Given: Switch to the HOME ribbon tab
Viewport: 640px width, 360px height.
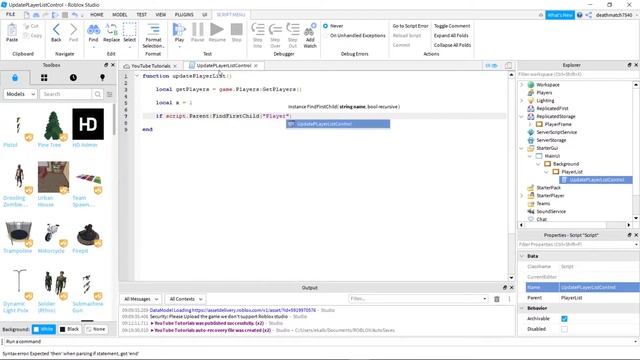Looking at the screenshot, I should point(97,15).
